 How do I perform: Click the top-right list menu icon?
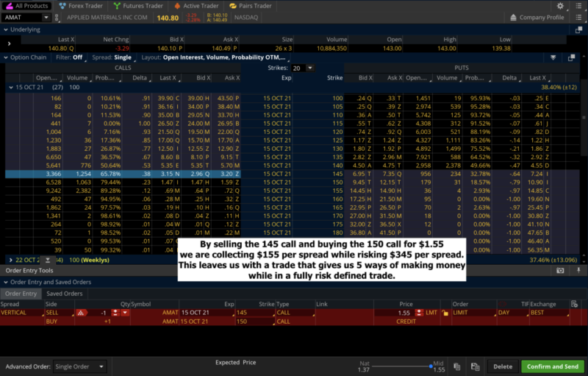pos(578,6)
